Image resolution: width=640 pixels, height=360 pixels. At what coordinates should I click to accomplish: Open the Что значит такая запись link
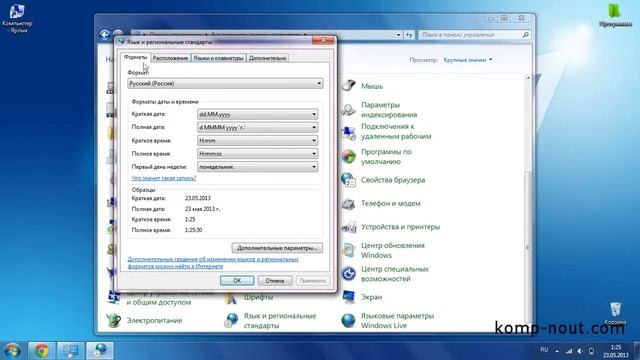[164, 178]
